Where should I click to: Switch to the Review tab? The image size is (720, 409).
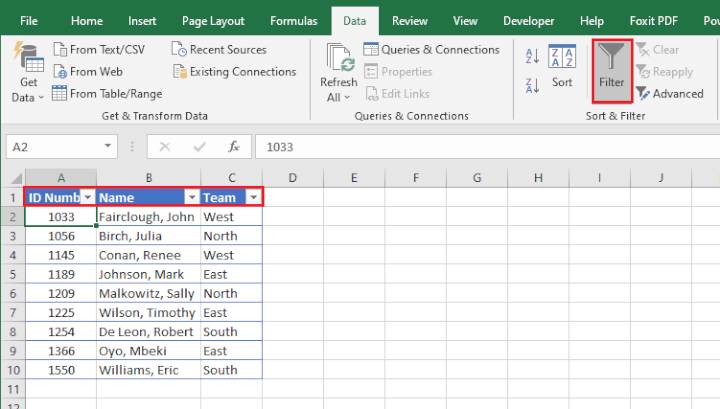pos(410,21)
